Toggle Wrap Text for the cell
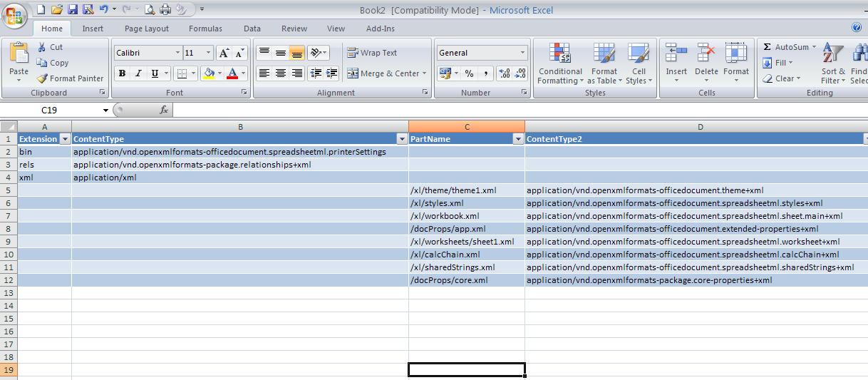The image size is (868, 380). 371,53
